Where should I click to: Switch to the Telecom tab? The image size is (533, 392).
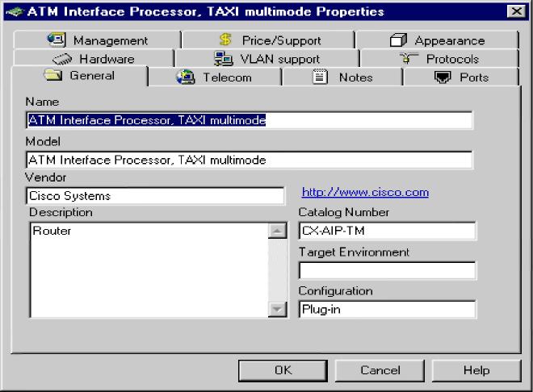point(215,77)
